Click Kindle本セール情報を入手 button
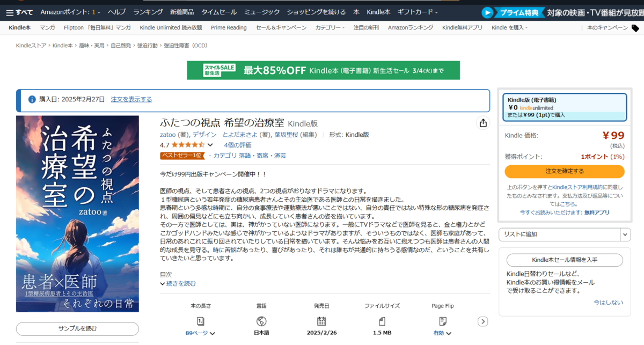This screenshot has height=345, width=644. click(x=565, y=260)
